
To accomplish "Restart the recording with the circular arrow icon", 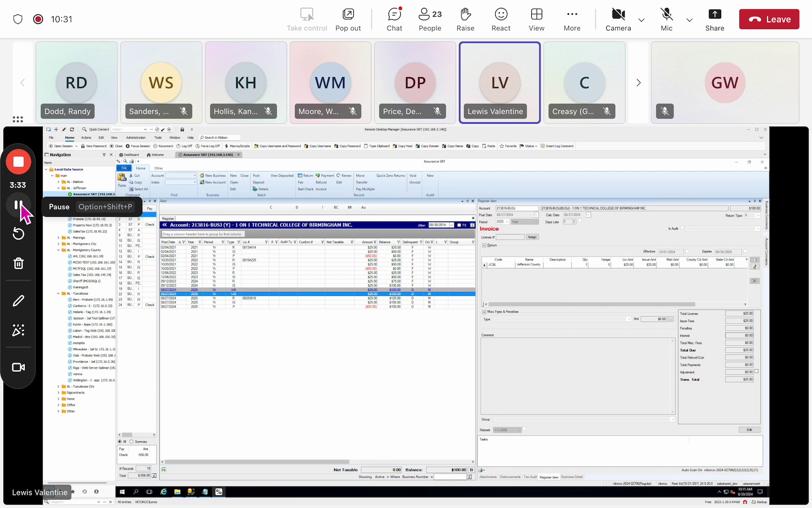I will point(18,234).
